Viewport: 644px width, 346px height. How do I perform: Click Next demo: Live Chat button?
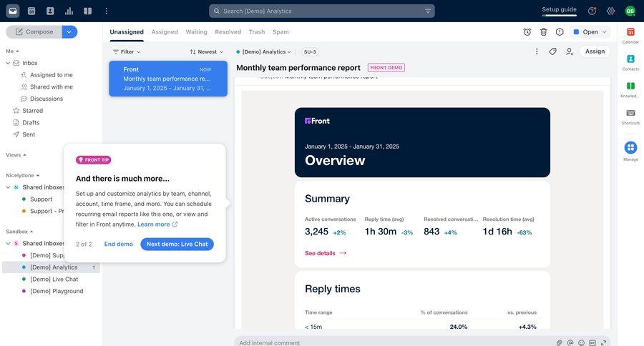[177, 244]
